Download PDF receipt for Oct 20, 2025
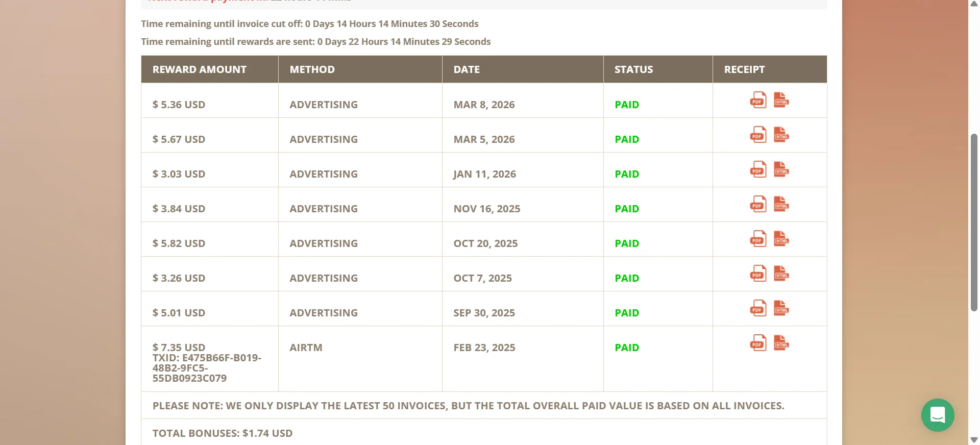 758,239
